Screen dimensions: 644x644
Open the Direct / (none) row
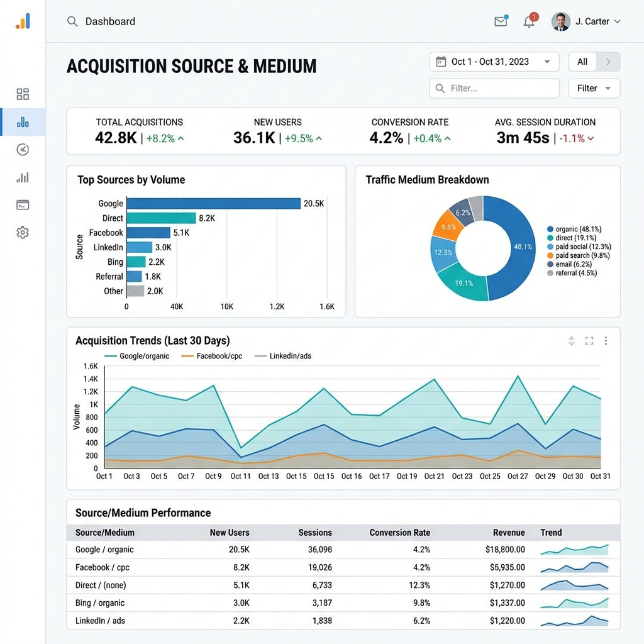tap(343, 585)
